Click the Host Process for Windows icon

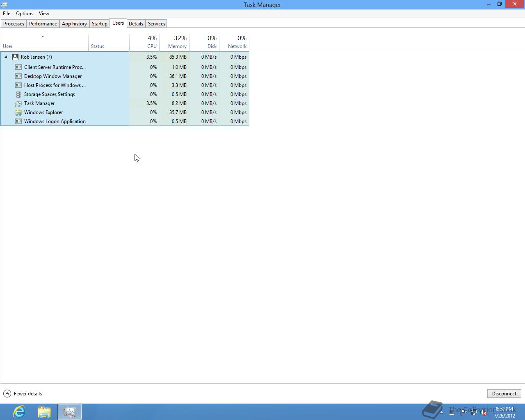tap(18, 85)
